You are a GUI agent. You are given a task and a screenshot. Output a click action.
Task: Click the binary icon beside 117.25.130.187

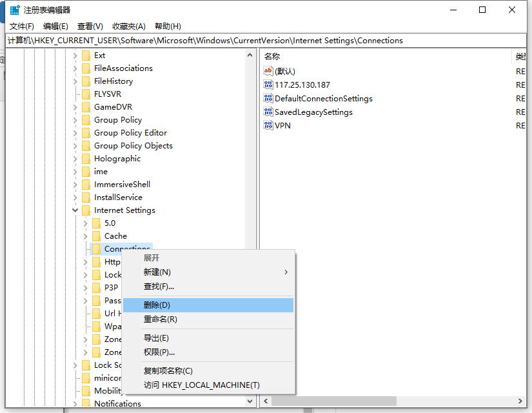point(269,85)
